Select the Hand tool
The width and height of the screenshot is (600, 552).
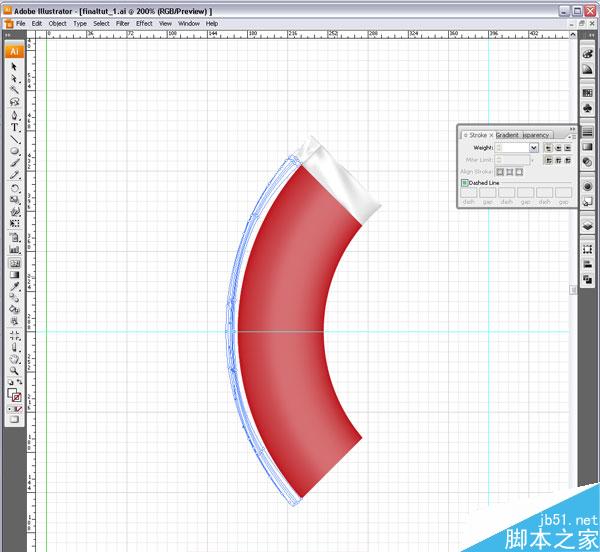tap(14, 359)
